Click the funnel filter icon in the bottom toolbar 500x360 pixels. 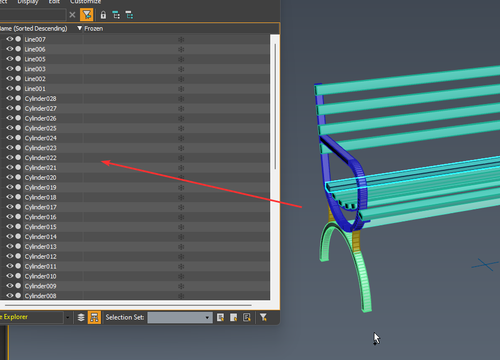tap(263, 317)
